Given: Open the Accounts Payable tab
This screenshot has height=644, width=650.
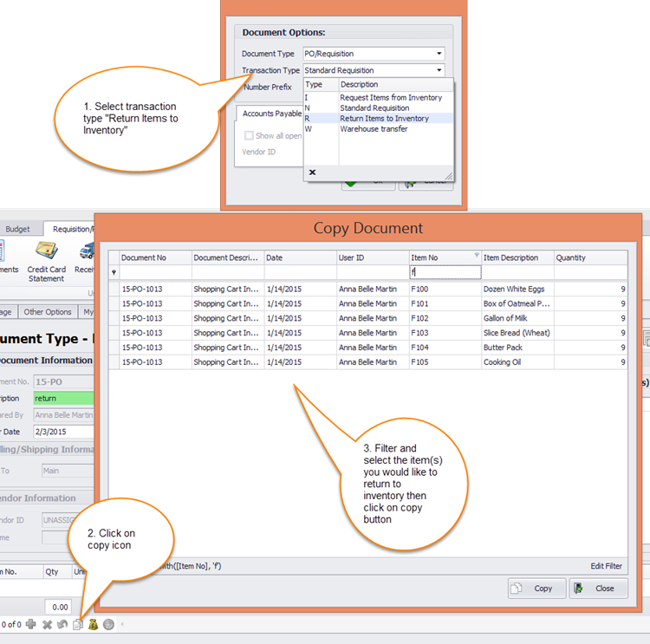Looking at the screenshot, I should pyautogui.click(x=271, y=114).
